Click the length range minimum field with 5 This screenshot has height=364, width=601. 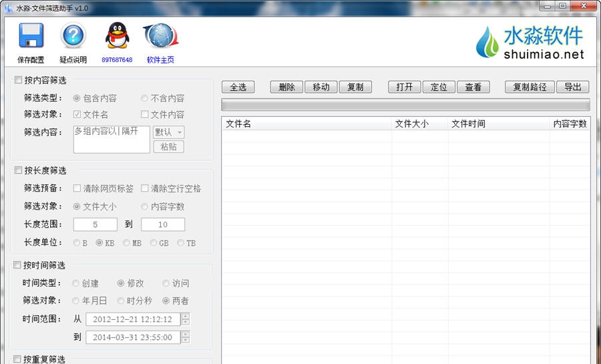(x=95, y=224)
